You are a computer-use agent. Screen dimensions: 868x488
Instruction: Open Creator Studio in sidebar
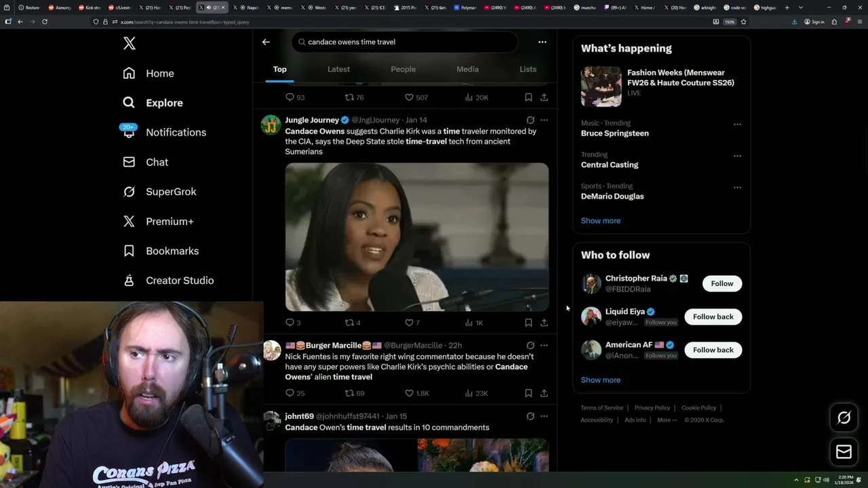point(168,281)
